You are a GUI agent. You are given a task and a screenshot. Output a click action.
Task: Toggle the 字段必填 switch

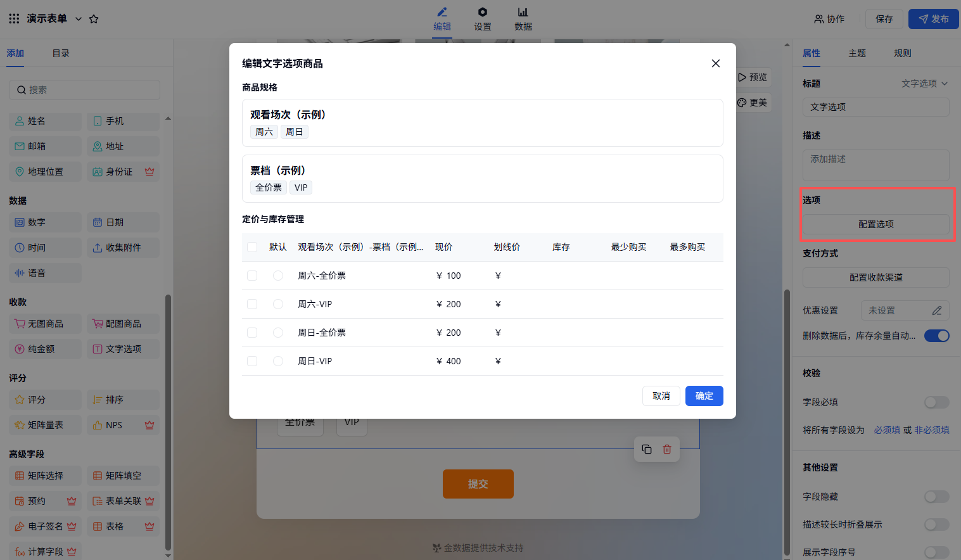tap(936, 402)
